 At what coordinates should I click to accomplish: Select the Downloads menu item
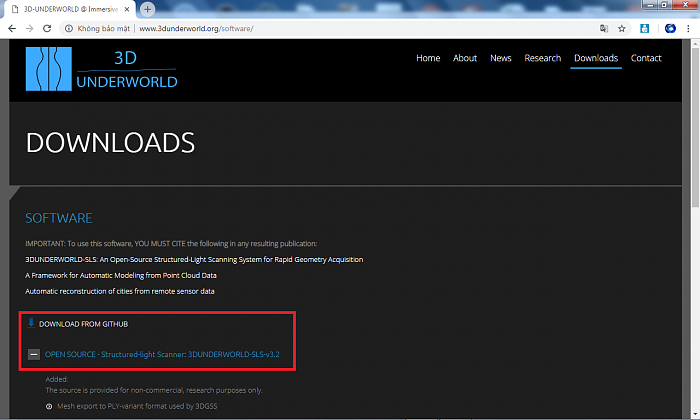[596, 58]
